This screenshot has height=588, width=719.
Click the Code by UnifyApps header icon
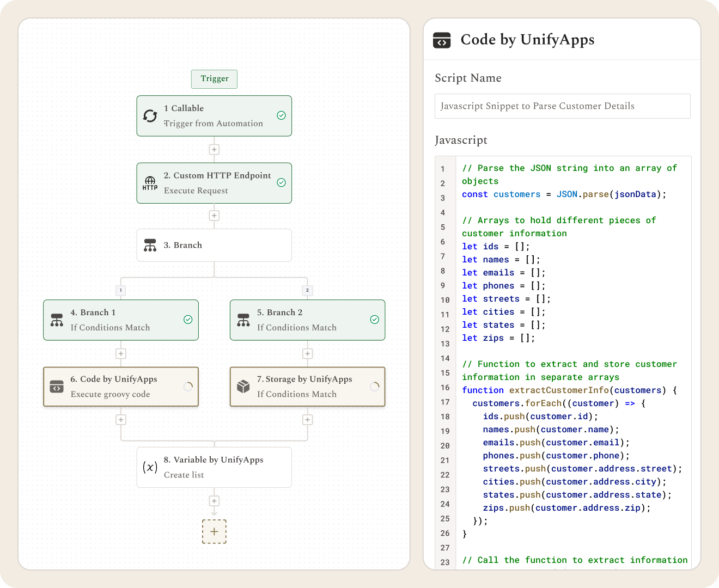[x=442, y=40]
